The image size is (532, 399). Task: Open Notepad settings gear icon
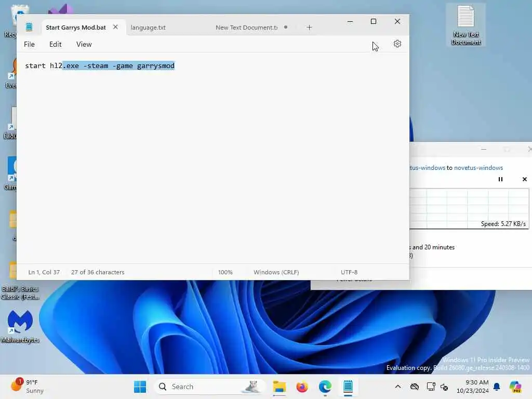(397, 44)
